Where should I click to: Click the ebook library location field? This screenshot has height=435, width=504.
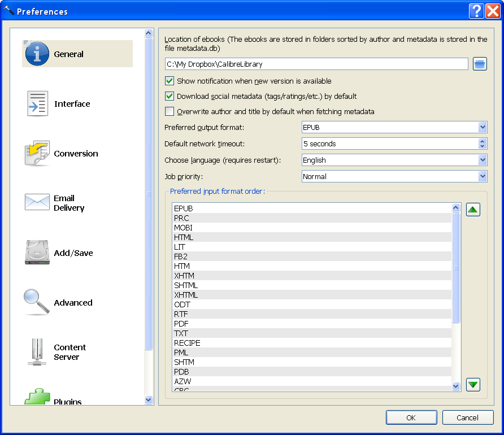click(x=316, y=64)
